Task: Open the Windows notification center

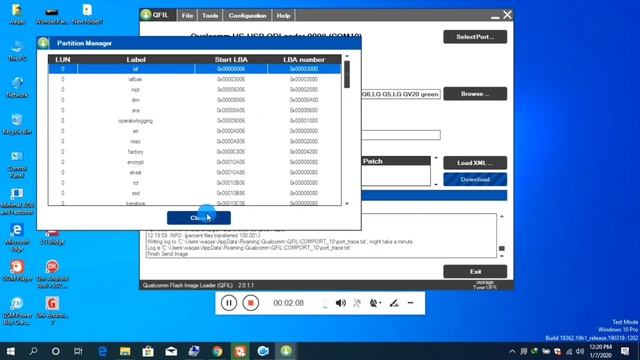Action: [x=625, y=351]
